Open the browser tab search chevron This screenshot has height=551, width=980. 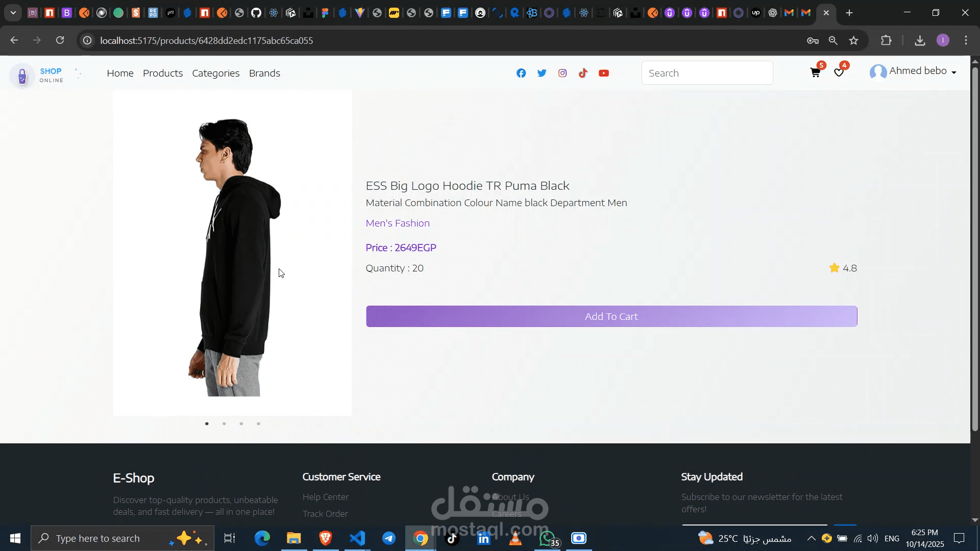(13, 13)
